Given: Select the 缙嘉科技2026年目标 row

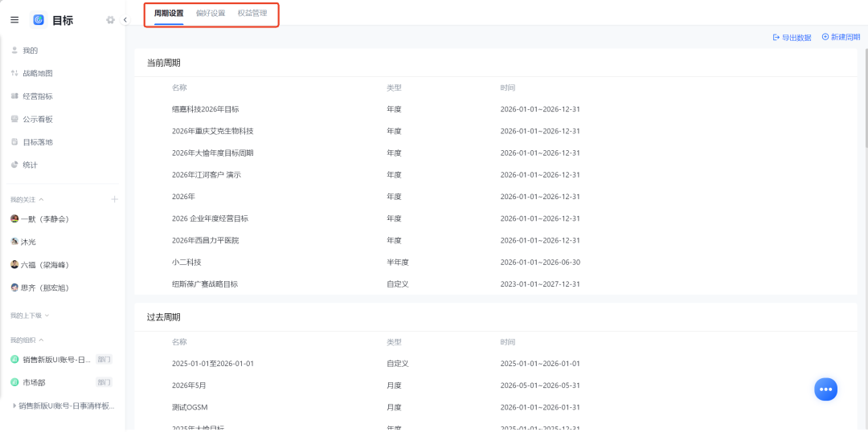Looking at the screenshot, I should point(495,109).
